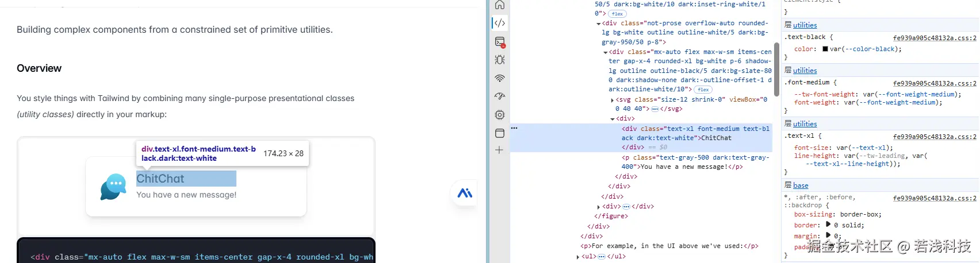This screenshot has height=263, width=980.
Task: Click the highlighted ChitChat title on page
Action: click(160, 179)
